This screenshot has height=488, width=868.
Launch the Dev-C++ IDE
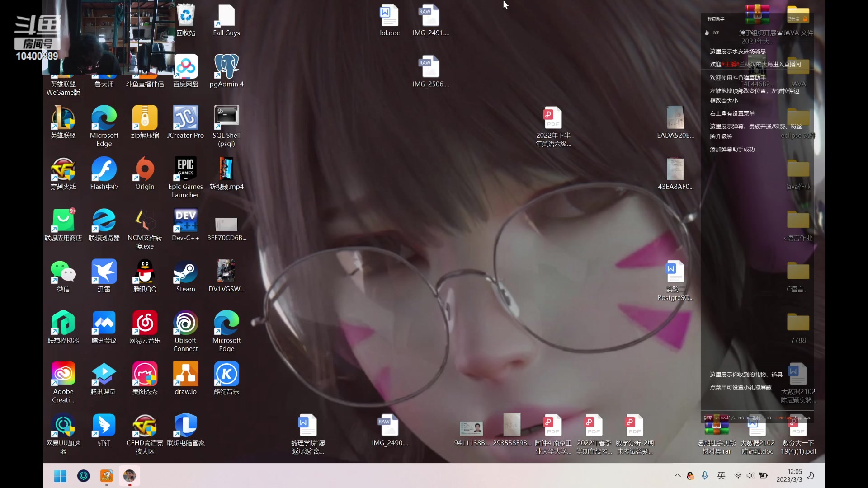[x=185, y=225]
